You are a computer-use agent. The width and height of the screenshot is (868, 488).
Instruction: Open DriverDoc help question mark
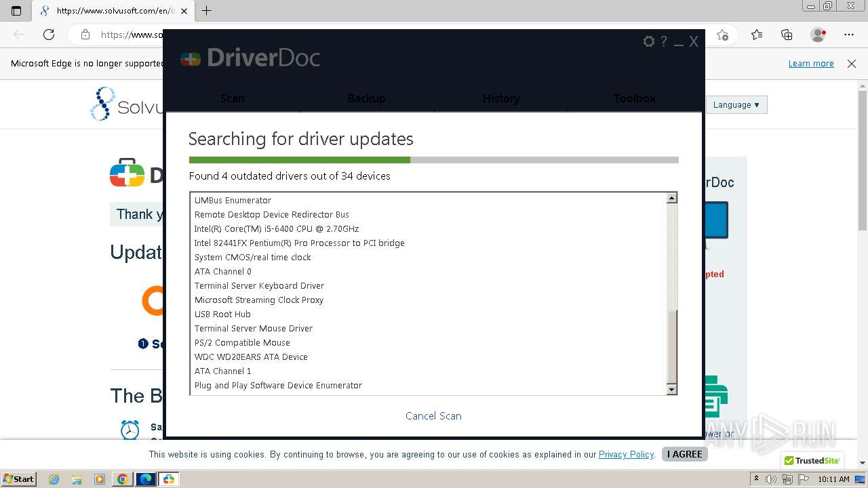[x=664, y=42]
